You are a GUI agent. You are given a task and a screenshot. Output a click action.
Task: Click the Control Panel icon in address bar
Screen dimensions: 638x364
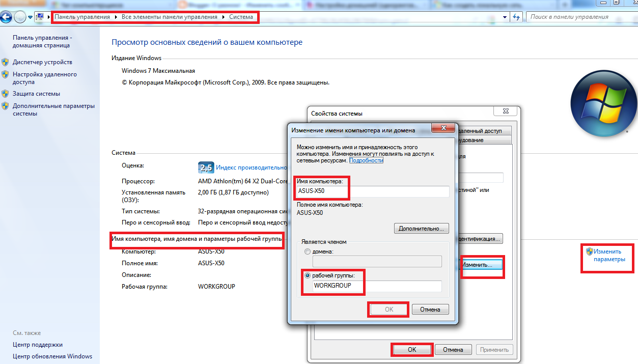[40, 17]
